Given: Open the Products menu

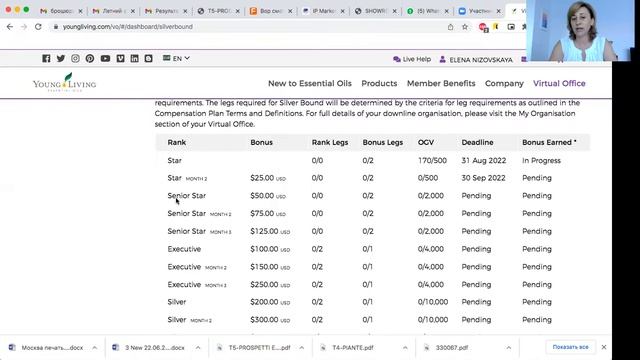Looking at the screenshot, I should coord(379,83).
